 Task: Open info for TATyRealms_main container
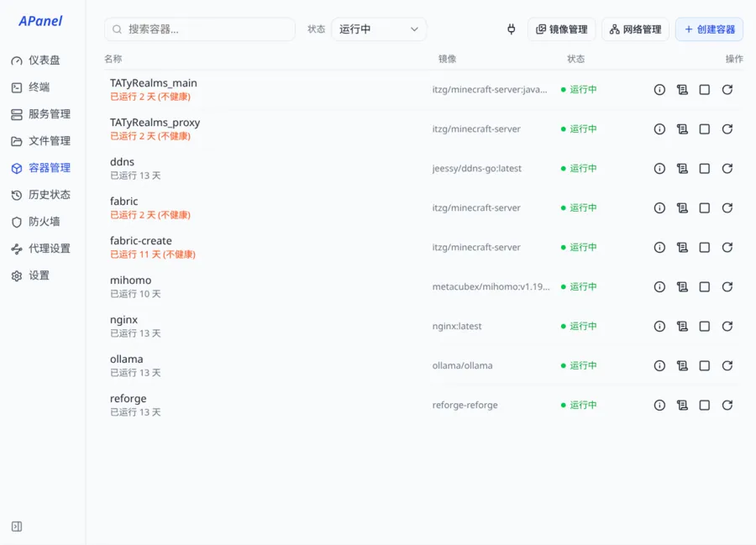click(659, 90)
